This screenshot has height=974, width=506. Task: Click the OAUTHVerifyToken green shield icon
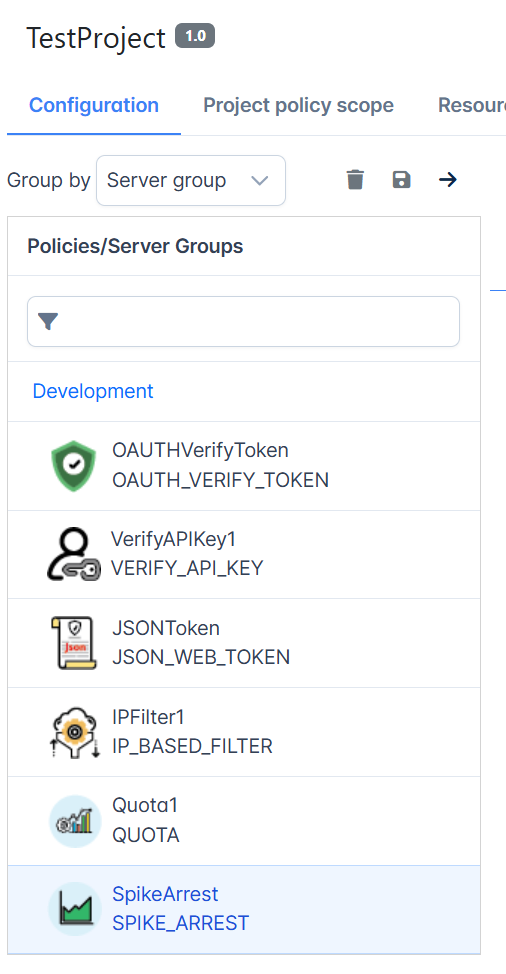(74, 465)
